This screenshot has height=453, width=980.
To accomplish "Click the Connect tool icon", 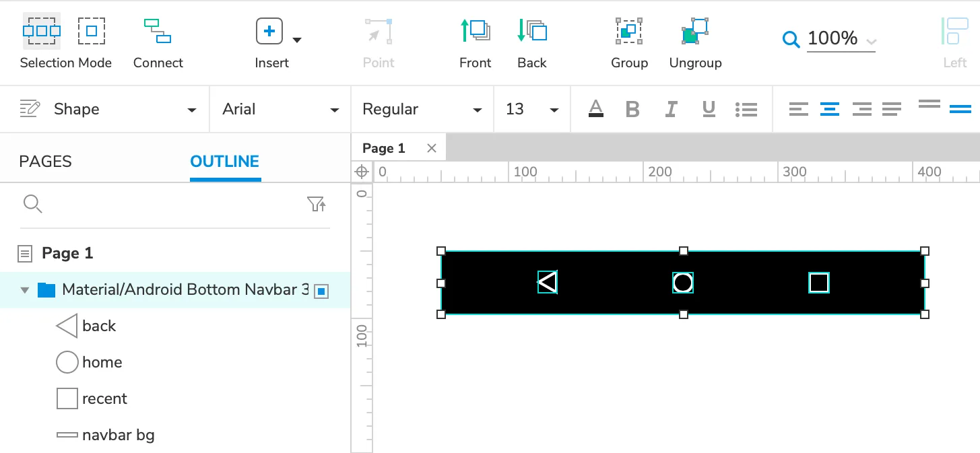I will pyautogui.click(x=158, y=32).
